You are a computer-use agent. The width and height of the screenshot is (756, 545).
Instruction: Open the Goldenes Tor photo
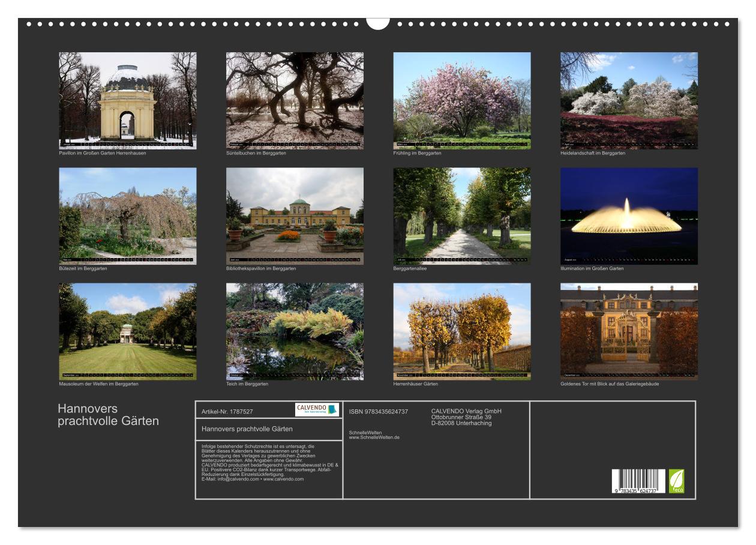pyautogui.click(x=629, y=331)
